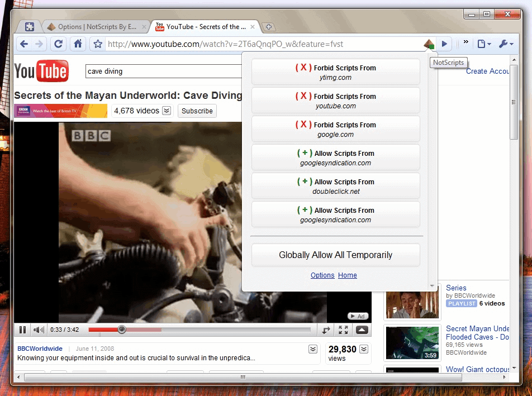
Task: Click the NotScripts popup scroll-down arrow
Action: click(432, 286)
